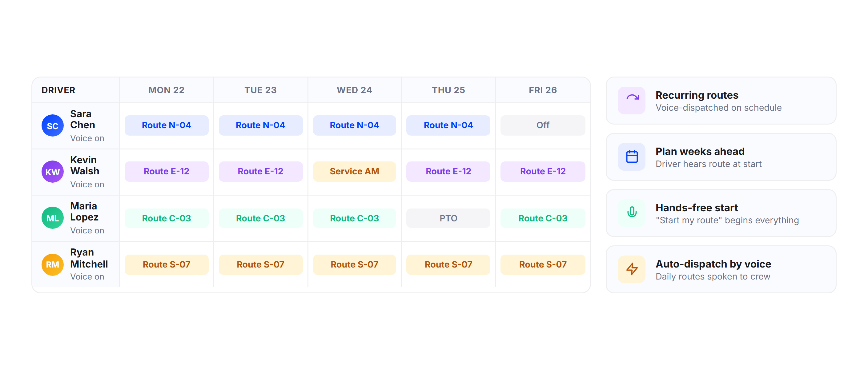The width and height of the screenshot is (868, 369).
Task: Select Sara Chen's Friday Off chip
Action: tap(543, 125)
